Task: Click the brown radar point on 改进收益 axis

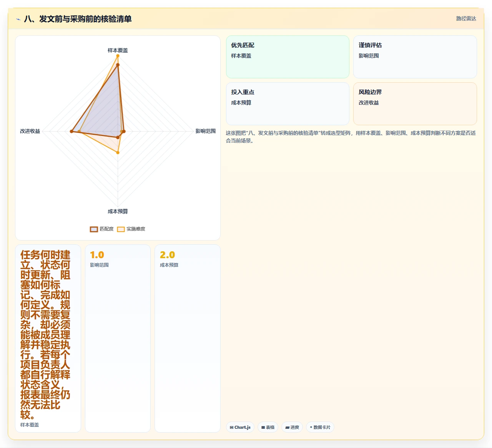Action: click(x=71, y=131)
